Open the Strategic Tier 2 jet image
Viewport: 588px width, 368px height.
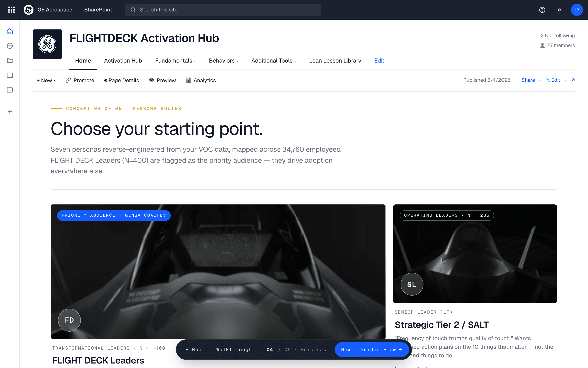point(475,254)
